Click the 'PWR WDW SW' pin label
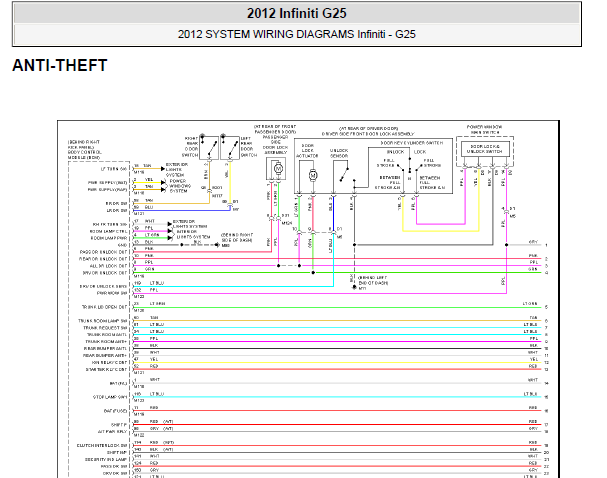The height and width of the screenshot is (478, 607). tap(112, 293)
